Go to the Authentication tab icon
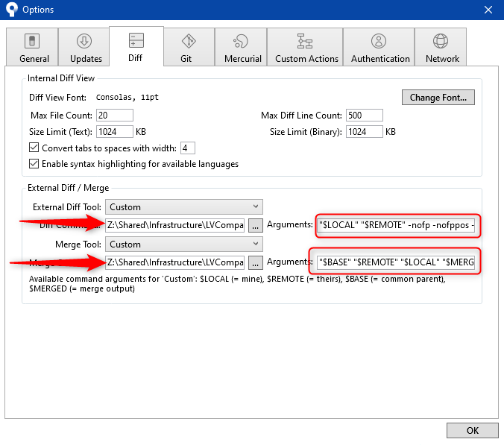 (379, 42)
